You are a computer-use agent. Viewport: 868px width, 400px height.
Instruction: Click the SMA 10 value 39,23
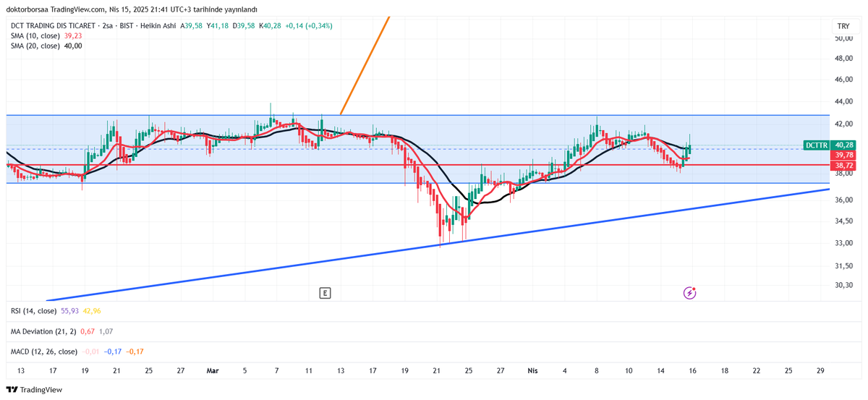click(x=73, y=35)
